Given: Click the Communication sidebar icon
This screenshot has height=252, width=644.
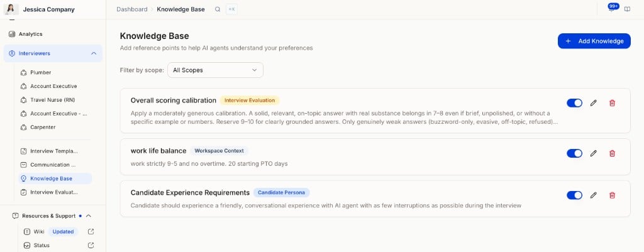Looking at the screenshot, I should pyautogui.click(x=23, y=165).
